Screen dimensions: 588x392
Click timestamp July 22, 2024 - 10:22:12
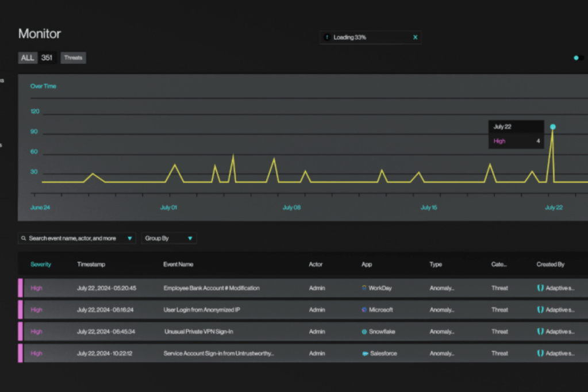(104, 353)
